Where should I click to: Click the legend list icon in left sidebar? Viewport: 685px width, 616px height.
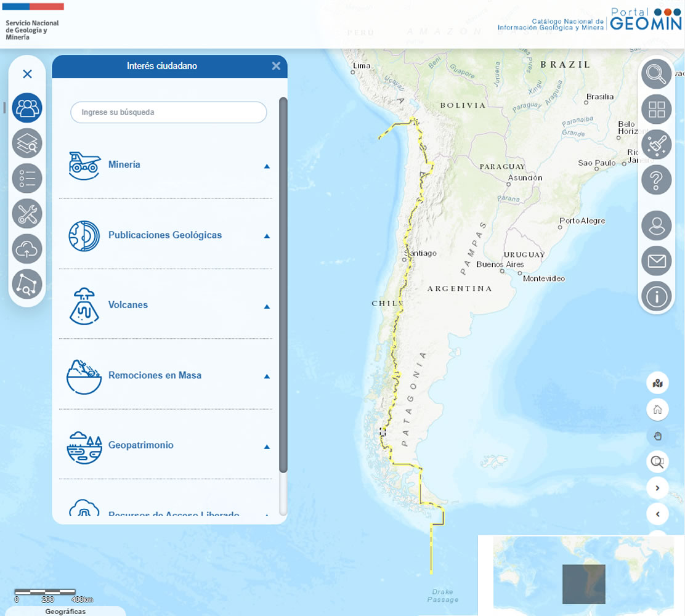[27, 179]
